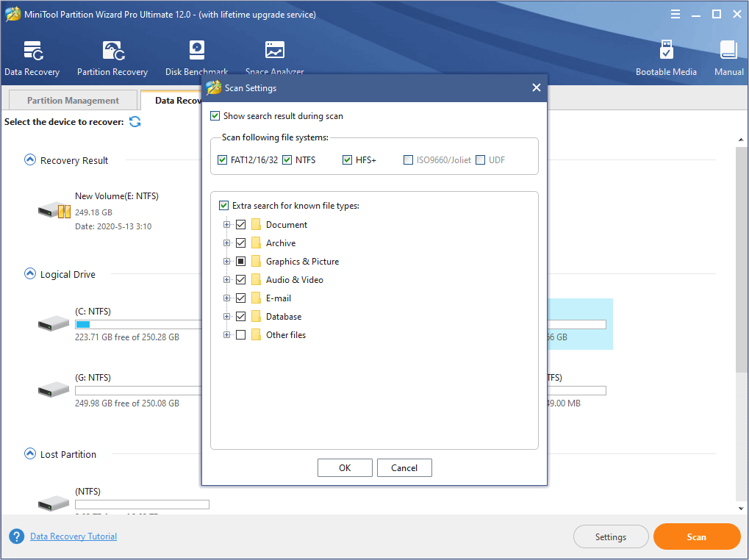Collapse the Lost Partition section

pos(30,453)
